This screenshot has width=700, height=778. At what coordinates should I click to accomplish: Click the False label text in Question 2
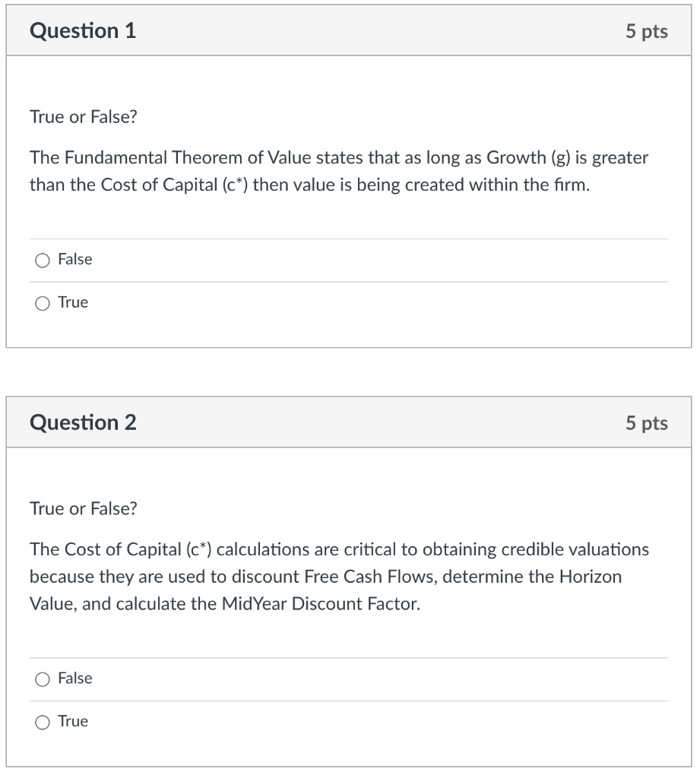(74, 678)
